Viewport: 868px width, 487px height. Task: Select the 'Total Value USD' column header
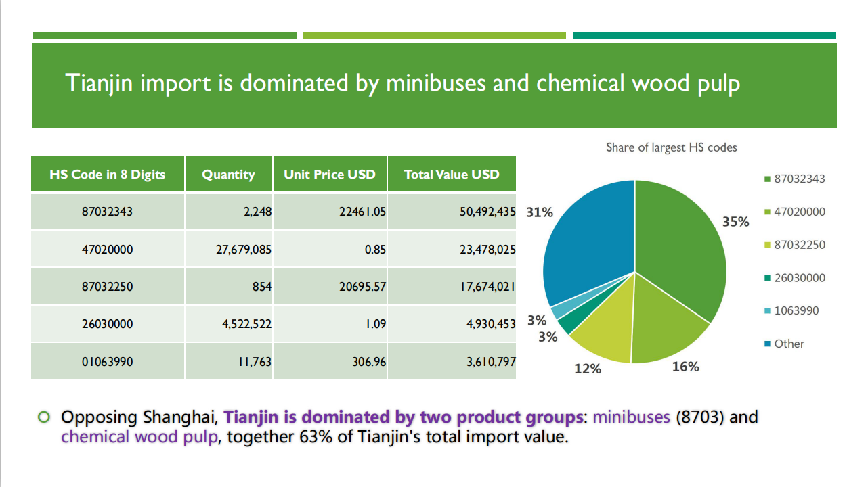coord(452,174)
